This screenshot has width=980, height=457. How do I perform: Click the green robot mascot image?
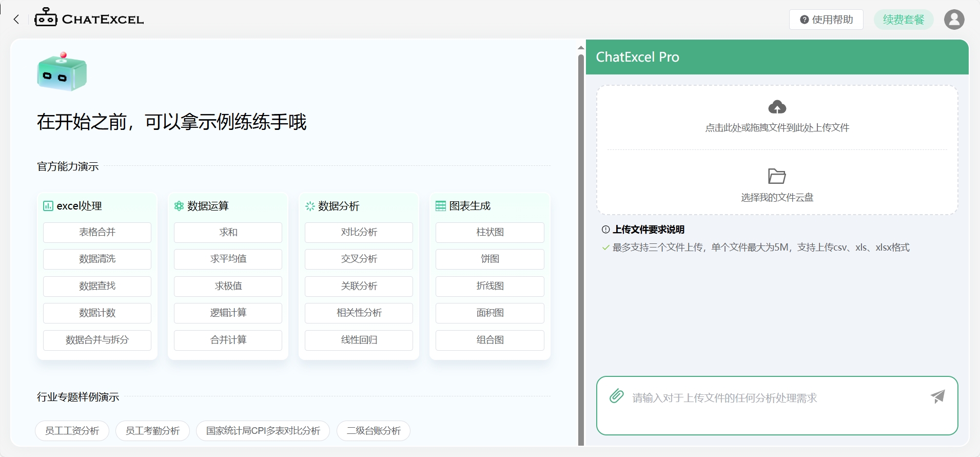(x=62, y=72)
